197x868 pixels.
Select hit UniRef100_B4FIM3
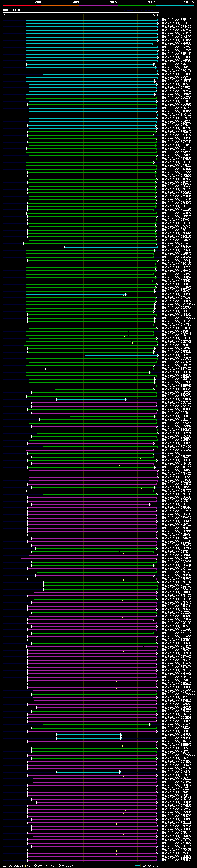pos(177,54)
